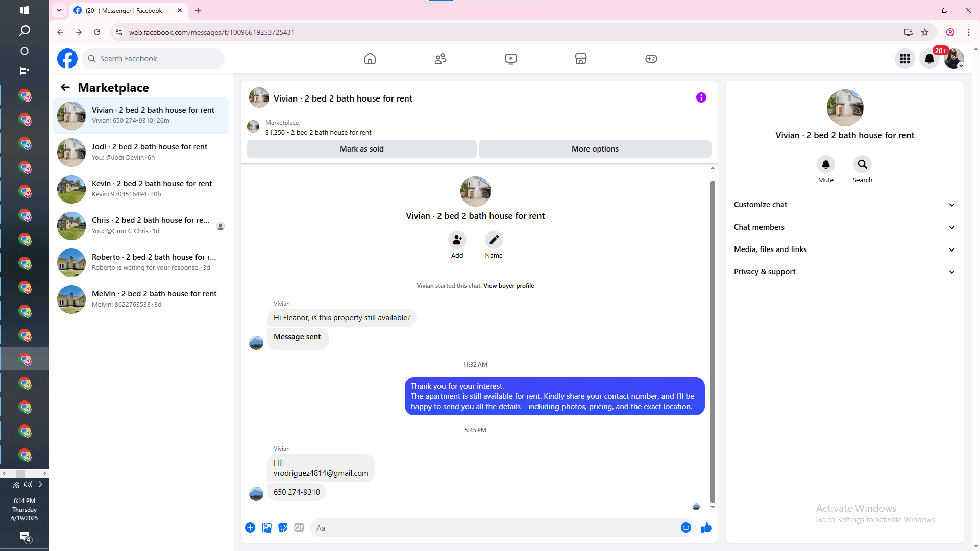Open Windows search on taskbar
The width and height of the screenshot is (980, 551).
pos(24,31)
